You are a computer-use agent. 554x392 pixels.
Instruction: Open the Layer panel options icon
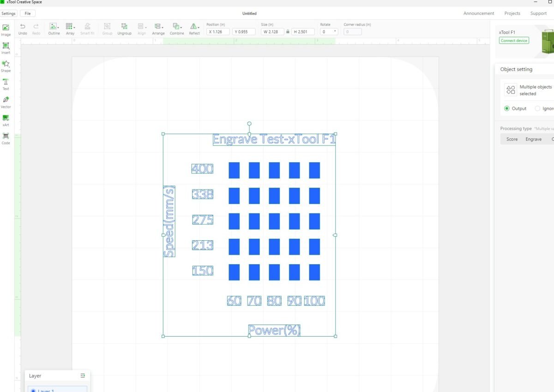(x=83, y=376)
